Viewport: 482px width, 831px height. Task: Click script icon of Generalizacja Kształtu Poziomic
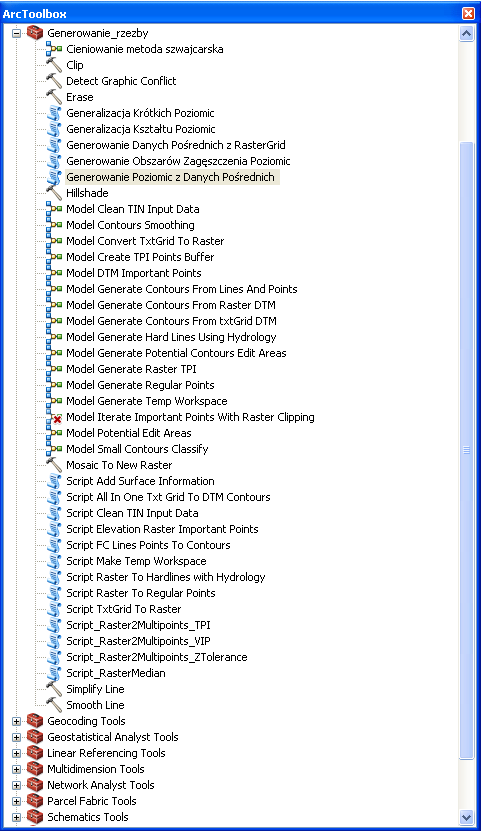[54, 129]
